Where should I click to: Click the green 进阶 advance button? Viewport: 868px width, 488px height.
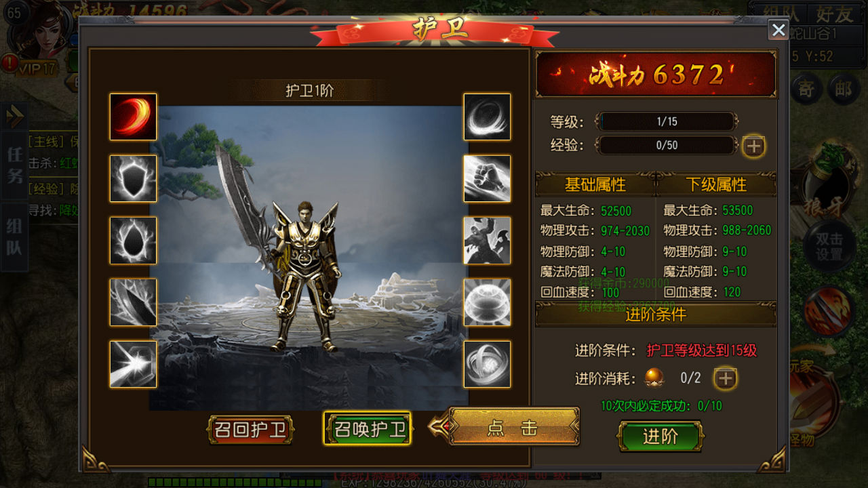660,436
